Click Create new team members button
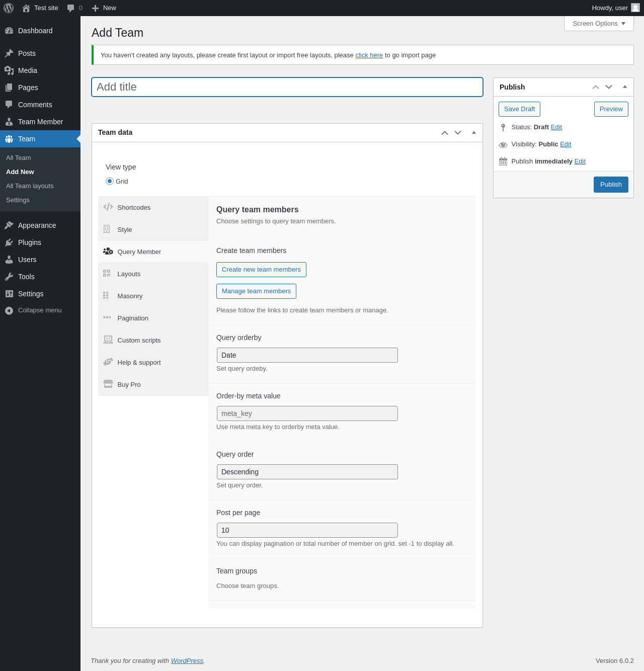 (x=261, y=270)
